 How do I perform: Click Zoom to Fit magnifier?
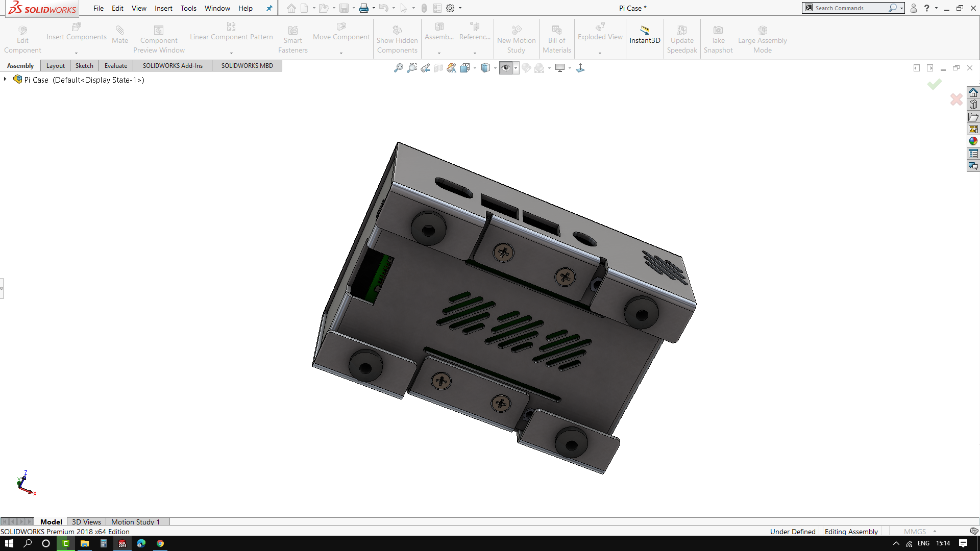tap(399, 68)
